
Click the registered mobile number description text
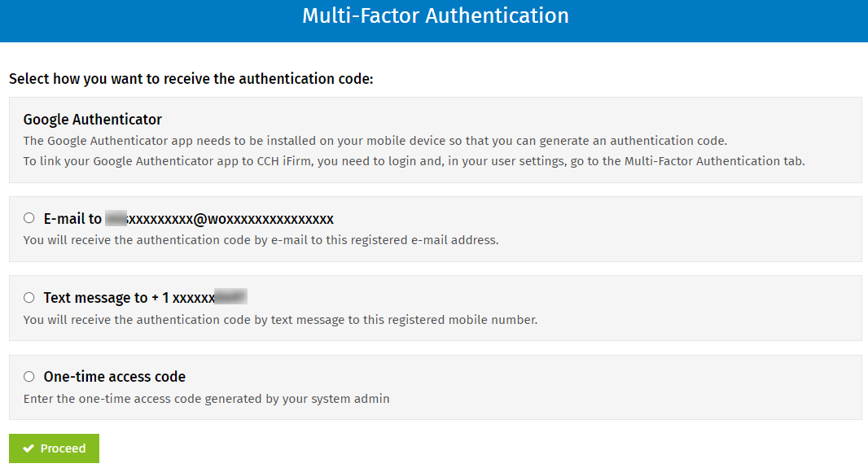(x=280, y=320)
